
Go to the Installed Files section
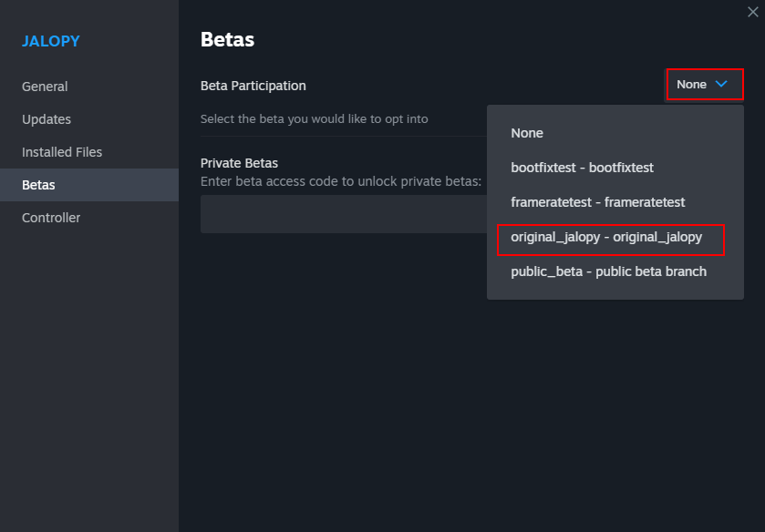(62, 152)
